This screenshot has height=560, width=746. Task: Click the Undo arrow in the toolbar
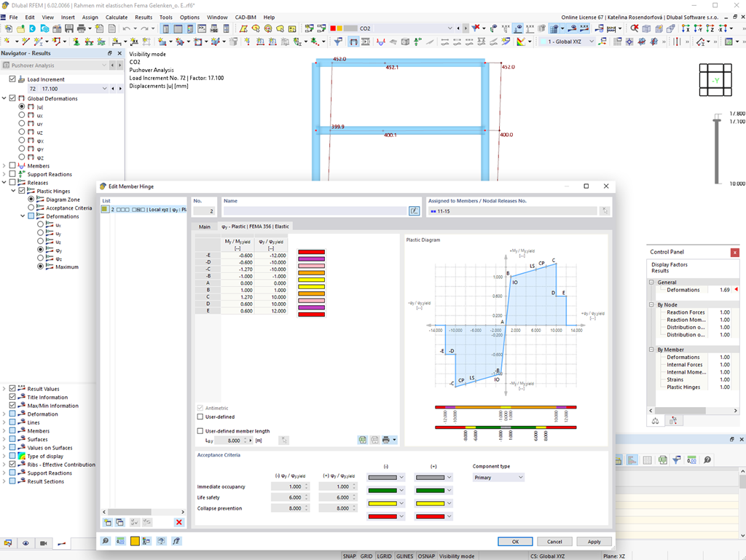[126, 28]
